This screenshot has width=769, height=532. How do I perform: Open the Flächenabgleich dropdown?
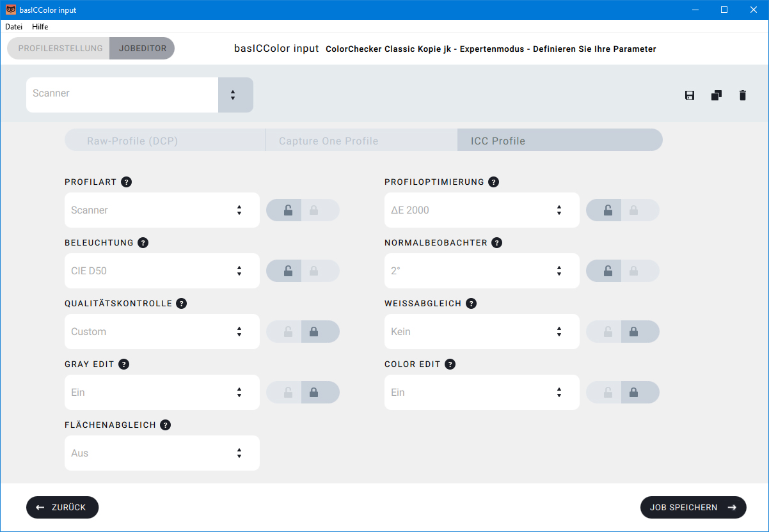point(162,453)
